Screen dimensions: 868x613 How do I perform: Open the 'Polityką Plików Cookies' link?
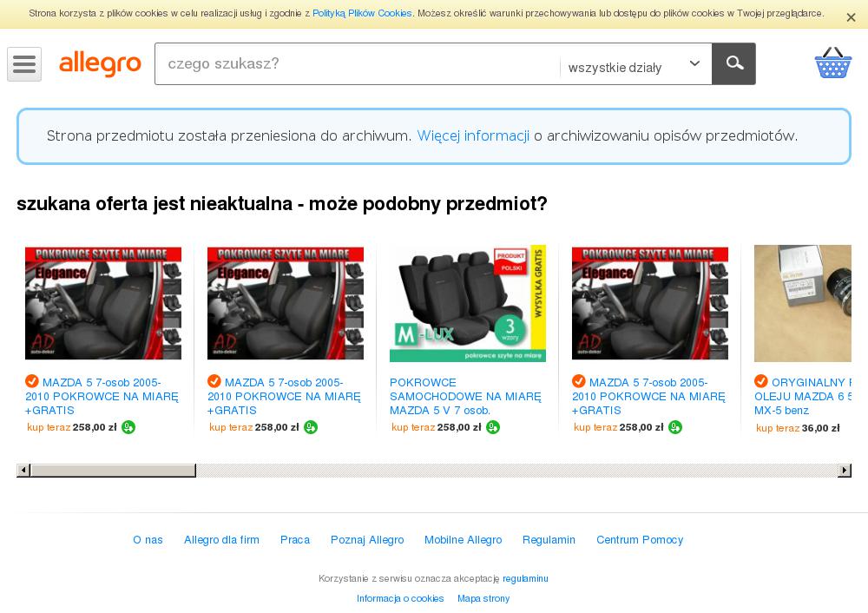pyautogui.click(x=362, y=13)
